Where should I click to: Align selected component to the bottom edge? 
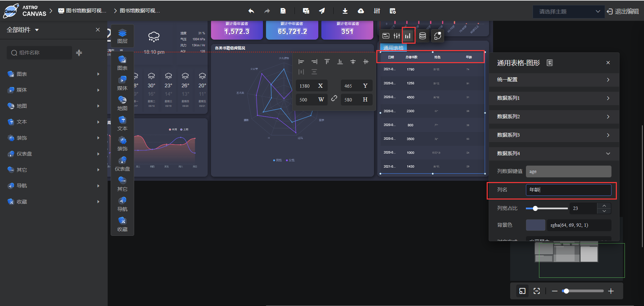[340, 62]
